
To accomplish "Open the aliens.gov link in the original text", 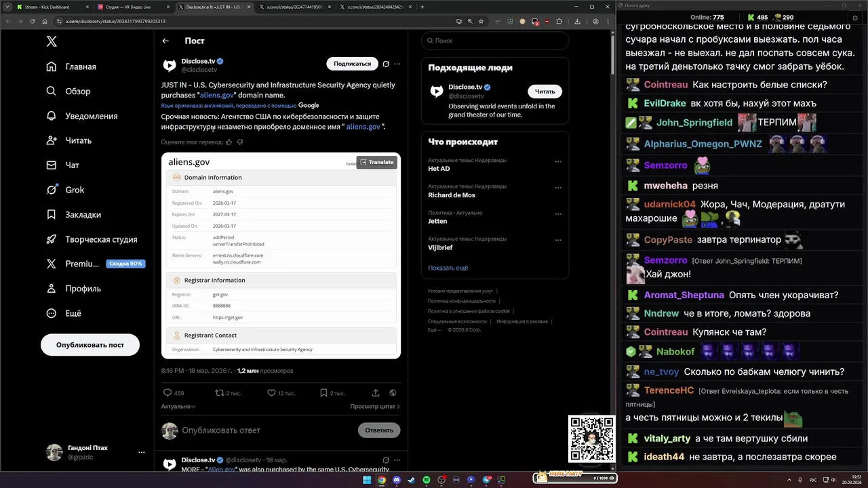I will (216, 95).
